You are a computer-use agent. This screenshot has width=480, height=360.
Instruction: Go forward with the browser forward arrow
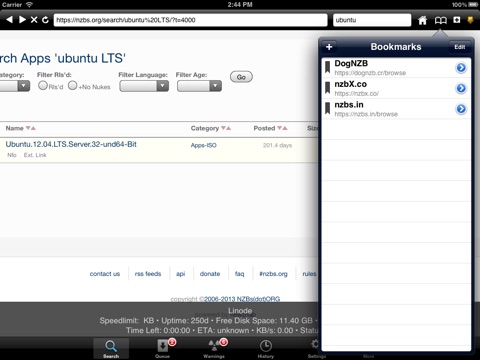pyautogui.click(x=22, y=20)
